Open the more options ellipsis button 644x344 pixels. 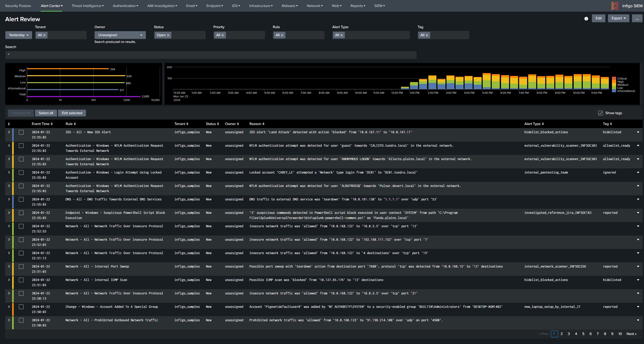637,18
